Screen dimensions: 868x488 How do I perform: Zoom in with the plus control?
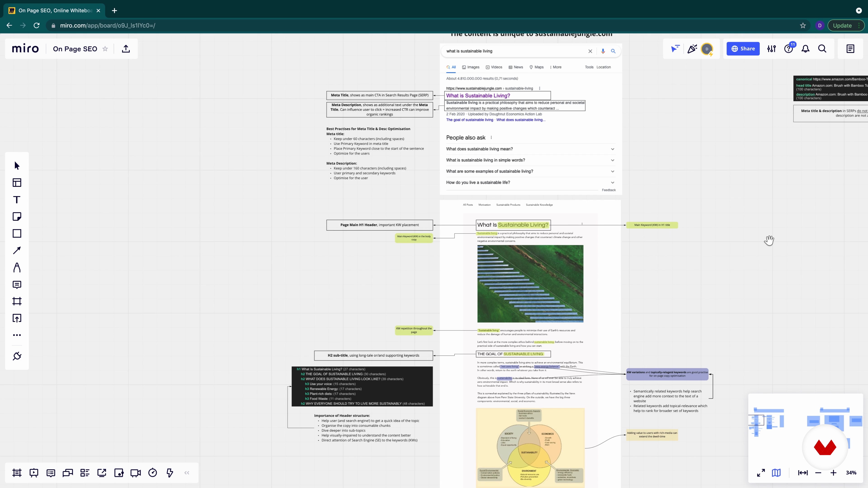point(833,473)
